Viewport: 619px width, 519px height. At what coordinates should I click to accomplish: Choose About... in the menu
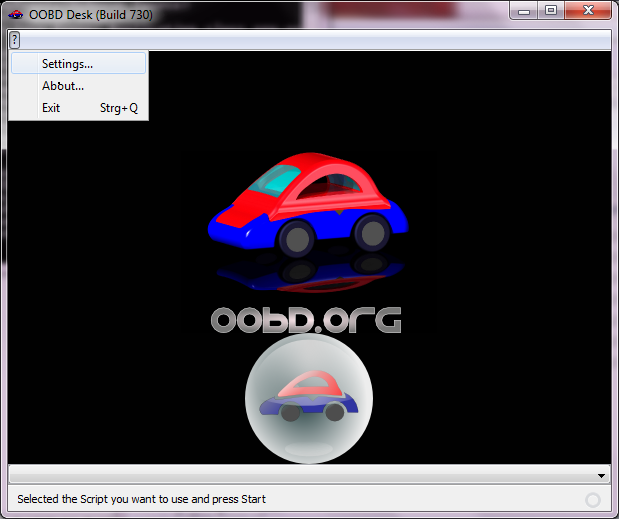tap(63, 86)
